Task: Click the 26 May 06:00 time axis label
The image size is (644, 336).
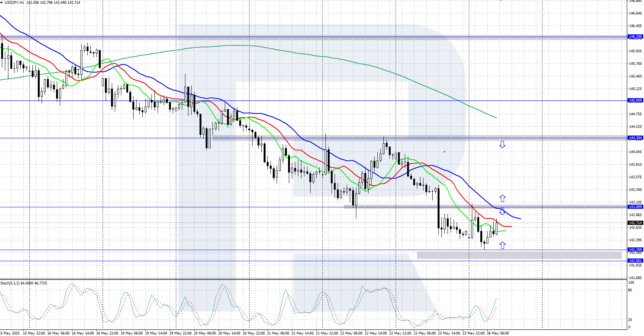Action: pos(498,333)
